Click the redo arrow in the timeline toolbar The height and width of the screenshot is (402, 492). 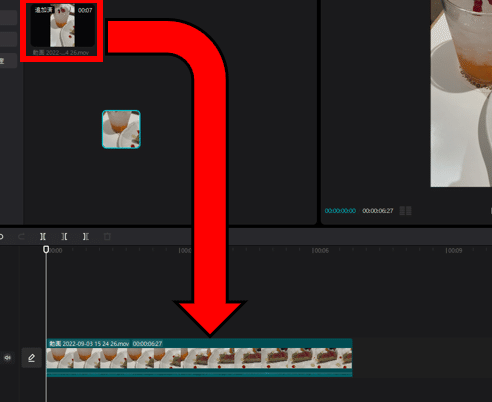point(21,237)
